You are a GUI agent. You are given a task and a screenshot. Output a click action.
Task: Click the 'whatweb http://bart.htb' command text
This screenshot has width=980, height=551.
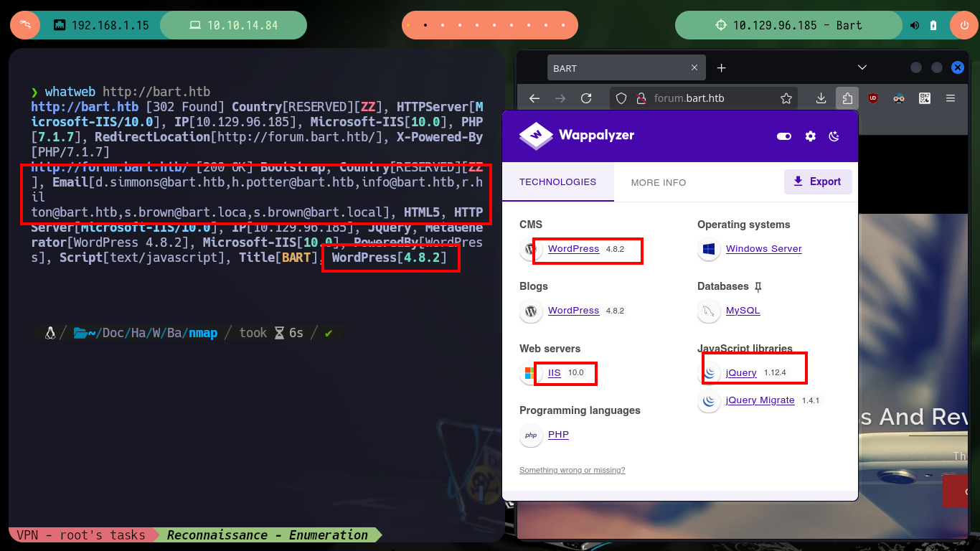128,92
